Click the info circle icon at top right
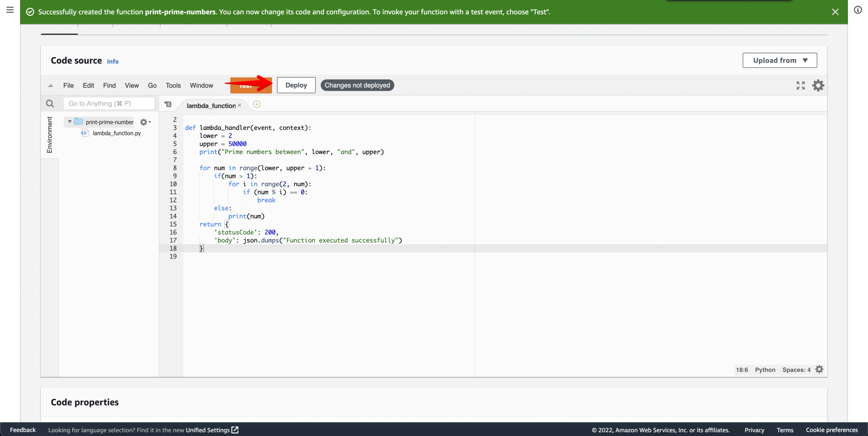The height and width of the screenshot is (436, 868). (858, 10)
